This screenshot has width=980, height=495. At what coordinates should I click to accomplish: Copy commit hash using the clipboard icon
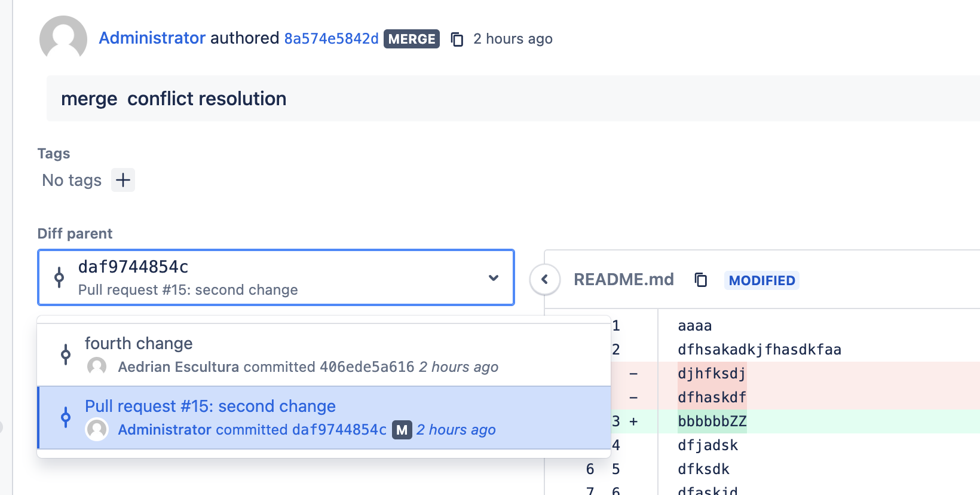pos(457,39)
